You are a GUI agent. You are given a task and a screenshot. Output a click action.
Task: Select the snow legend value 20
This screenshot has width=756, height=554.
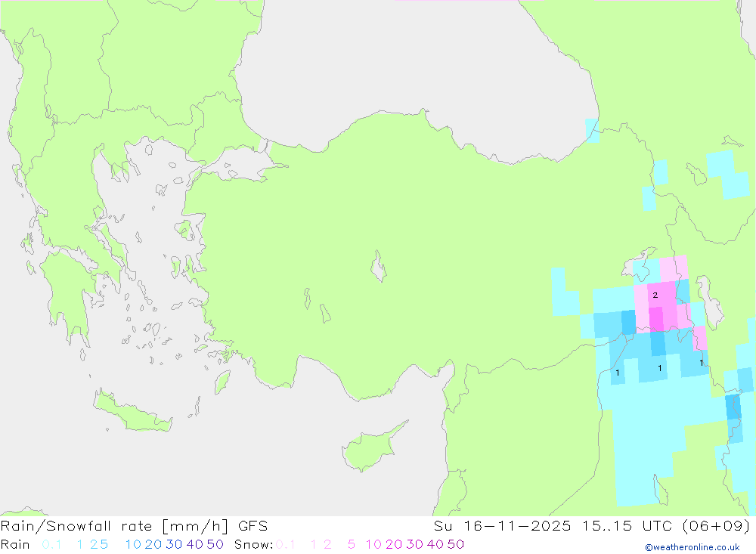[x=394, y=544]
